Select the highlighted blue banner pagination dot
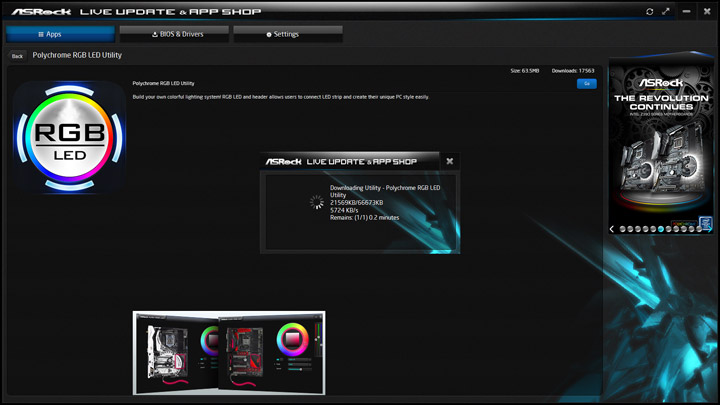 [661, 229]
